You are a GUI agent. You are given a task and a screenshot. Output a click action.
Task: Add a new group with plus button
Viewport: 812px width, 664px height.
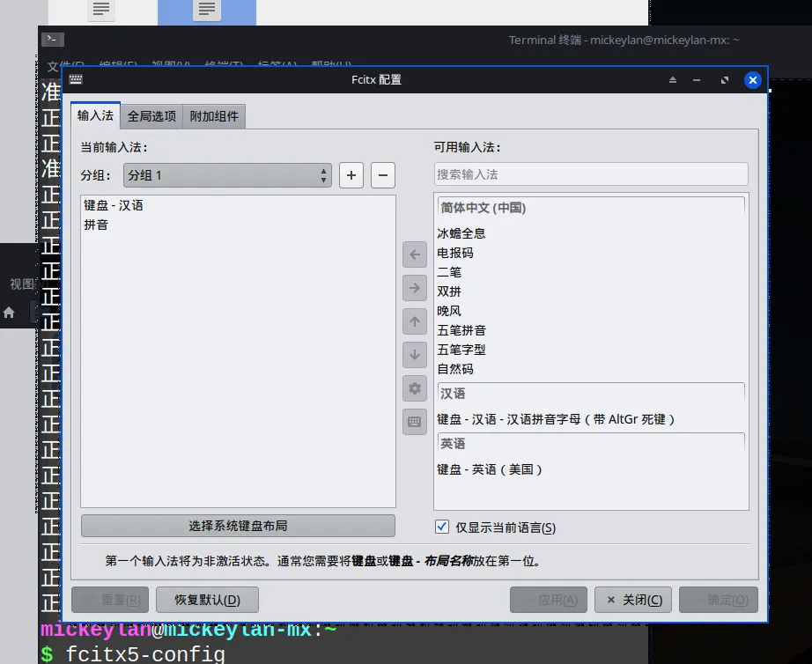click(x=351, y=175)
